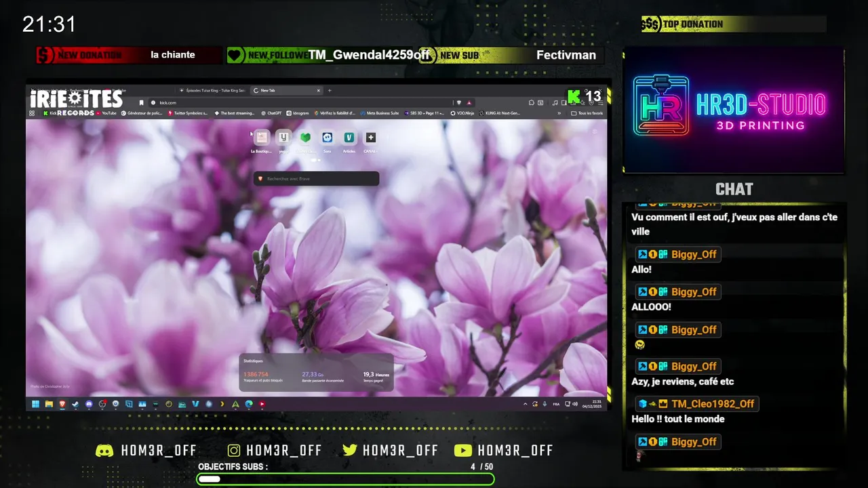
Task: Open the Brave Shields lion icon
Action: [459, 102]
